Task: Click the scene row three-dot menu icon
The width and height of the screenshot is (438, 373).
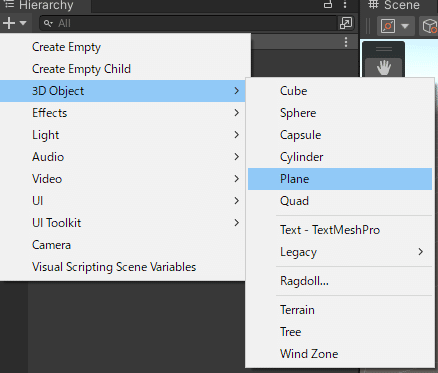Action: [346, 42]
